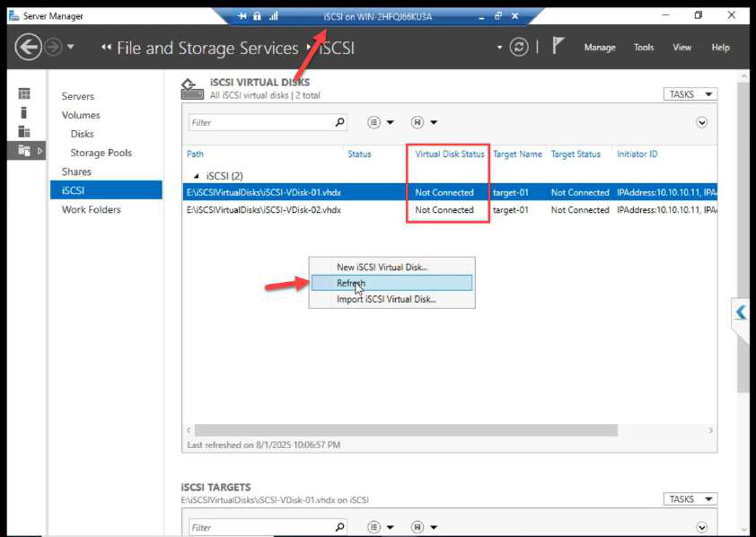
Task: Choose Refresh in context menu
Action: pyautogui.click(x=391, y=283)
